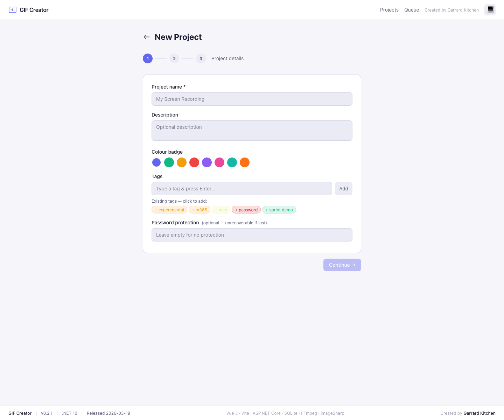This screenshot has width=504, height=420.
Task: Select step 1 in the wizard
Action: click(x=148, y=58)
